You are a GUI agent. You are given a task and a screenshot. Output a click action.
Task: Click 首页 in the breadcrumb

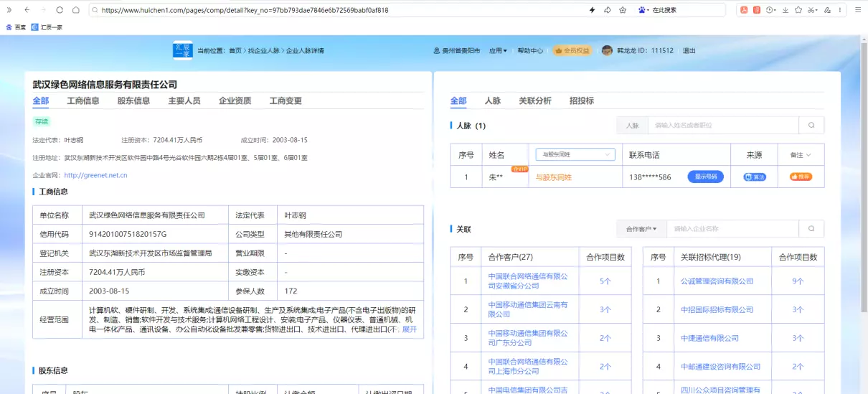click(x=235, y=51)
